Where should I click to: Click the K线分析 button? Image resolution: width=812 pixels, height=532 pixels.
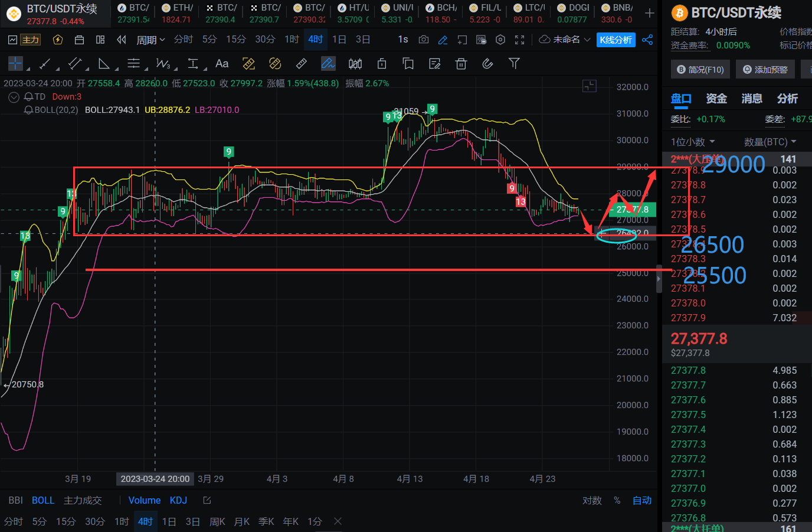[x=615, y=40]
